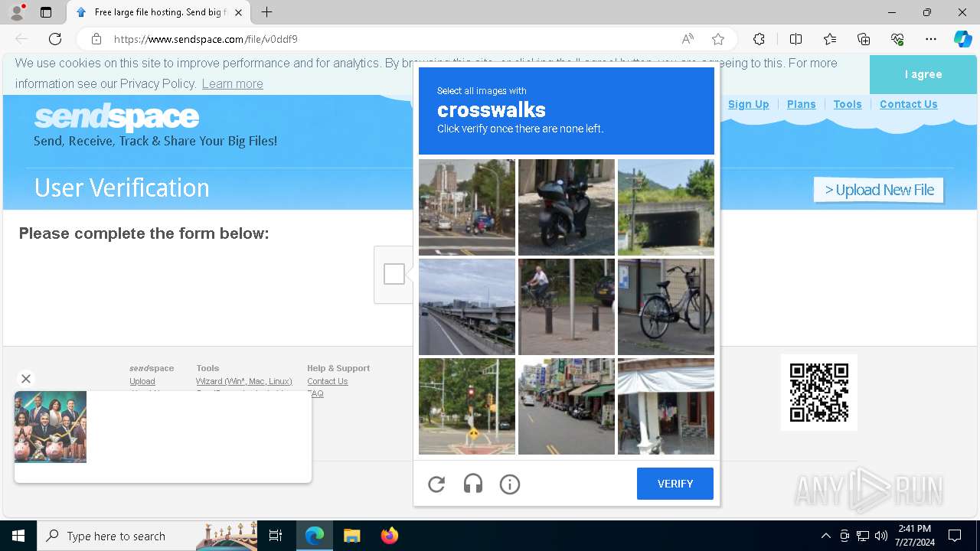Select the parked scooter image tile

pos(567,207)
